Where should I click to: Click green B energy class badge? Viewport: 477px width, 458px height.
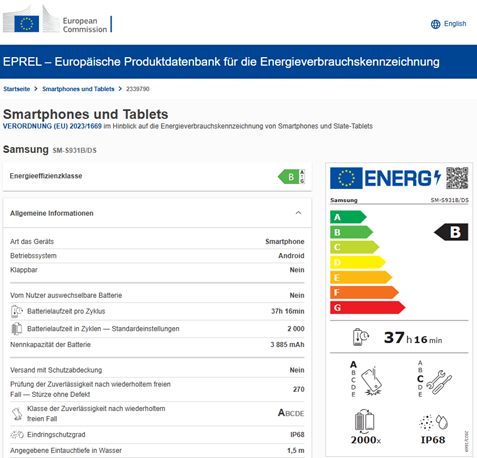click(x=291, y=177)
